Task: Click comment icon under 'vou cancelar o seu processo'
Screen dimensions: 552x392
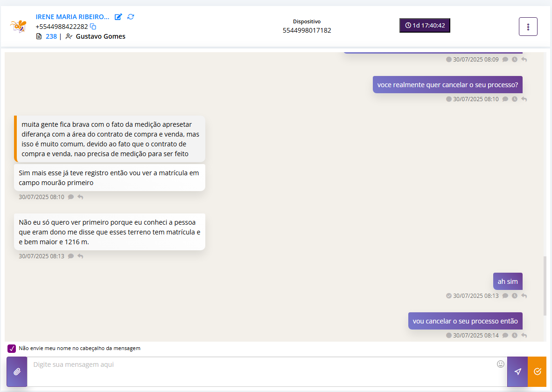Action: coord(505,336)
